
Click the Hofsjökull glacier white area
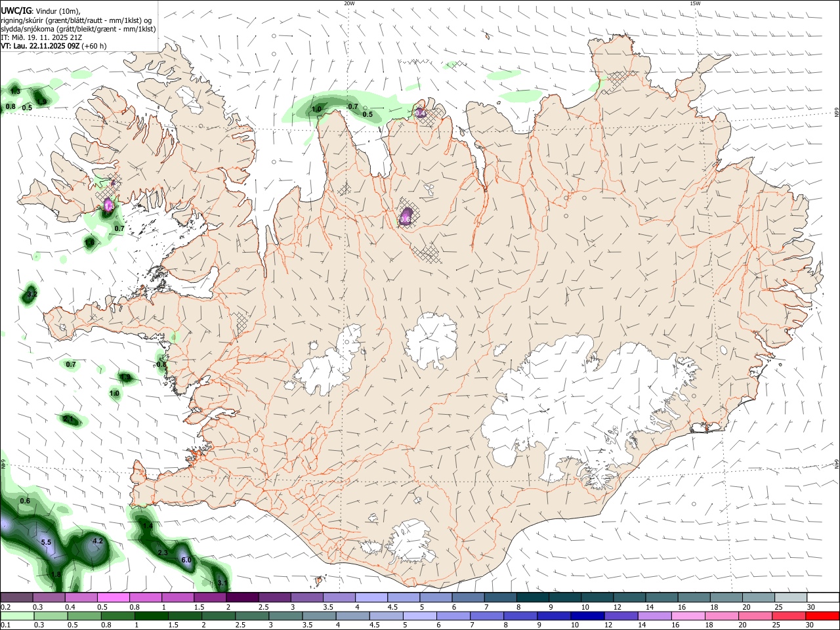[431, 340]
